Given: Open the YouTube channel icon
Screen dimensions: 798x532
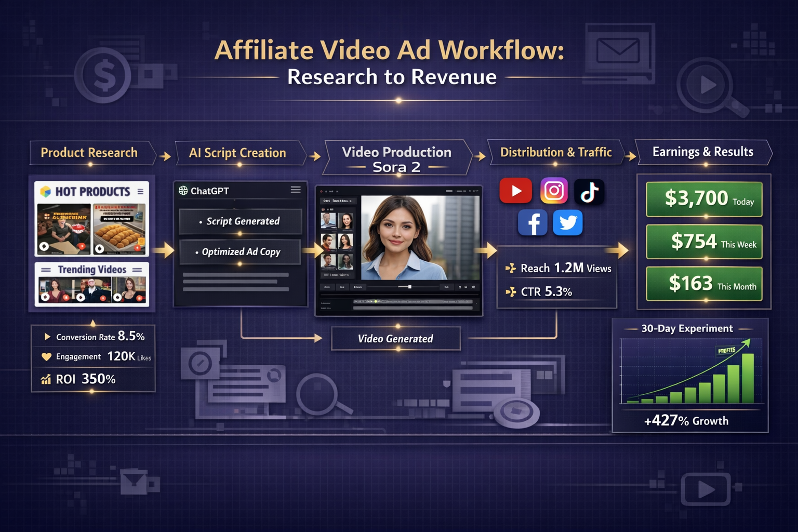Looking at the screenshot, I should pos(515,190).
